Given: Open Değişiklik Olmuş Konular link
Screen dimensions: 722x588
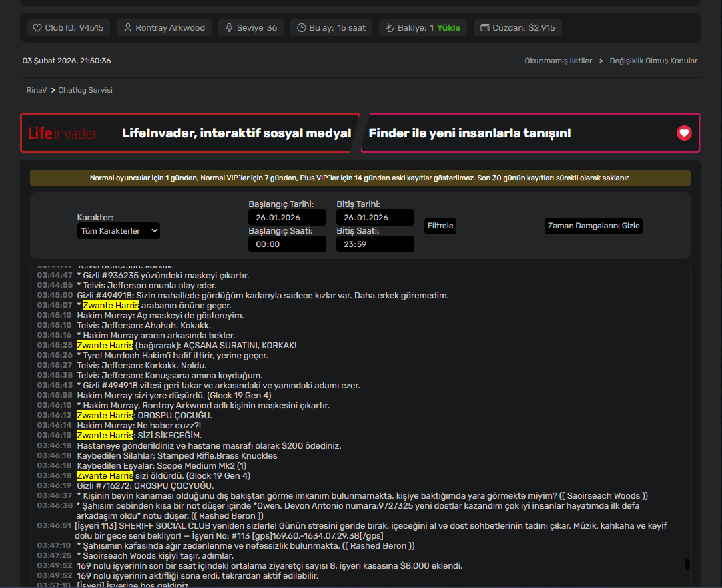Looking at the screenshot, I should click(x=653, y=61).
